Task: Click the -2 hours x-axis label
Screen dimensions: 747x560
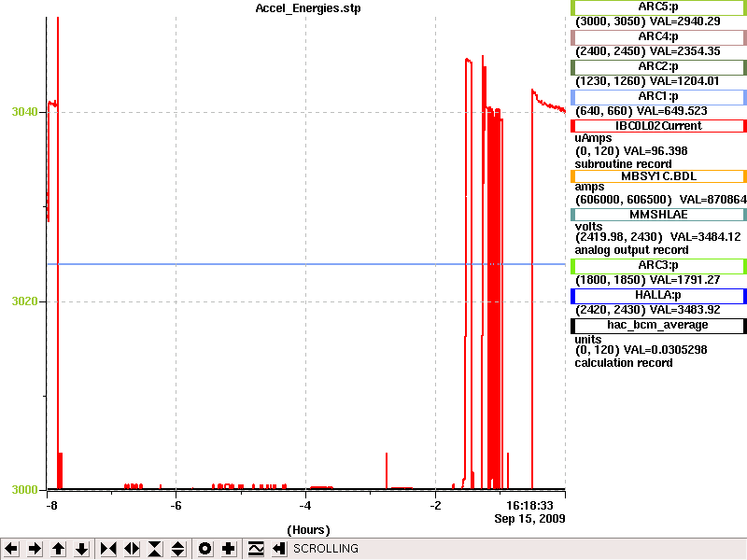Action: point(435,506)
